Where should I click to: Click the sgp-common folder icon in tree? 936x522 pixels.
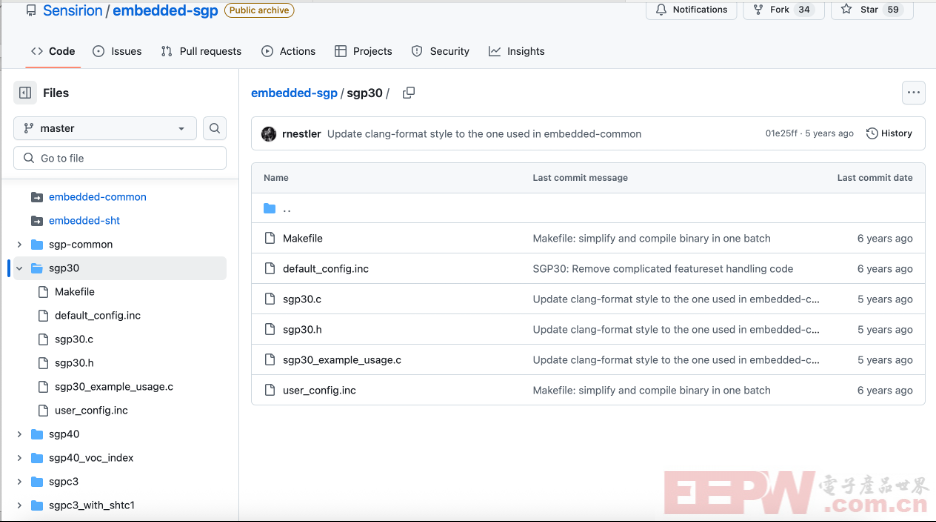pyautogui.click(x=37, y=244)
